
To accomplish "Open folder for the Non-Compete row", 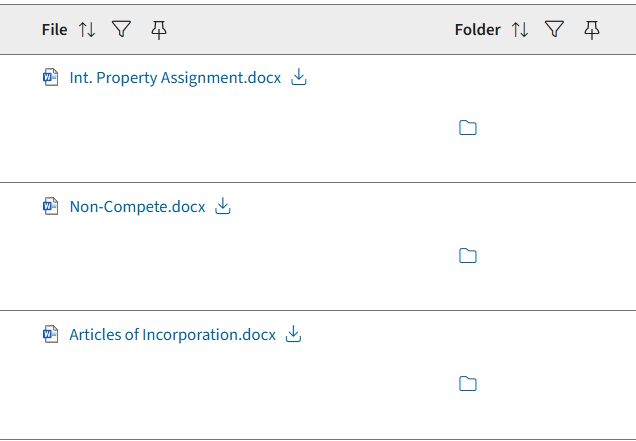I will click(467, 256).
